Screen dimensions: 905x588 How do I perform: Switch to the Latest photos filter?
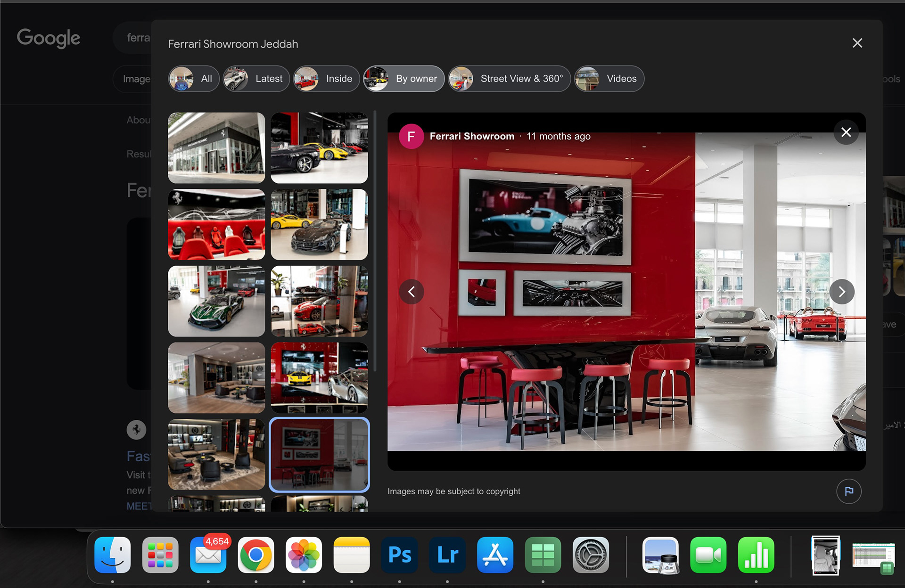coord(256,79)
